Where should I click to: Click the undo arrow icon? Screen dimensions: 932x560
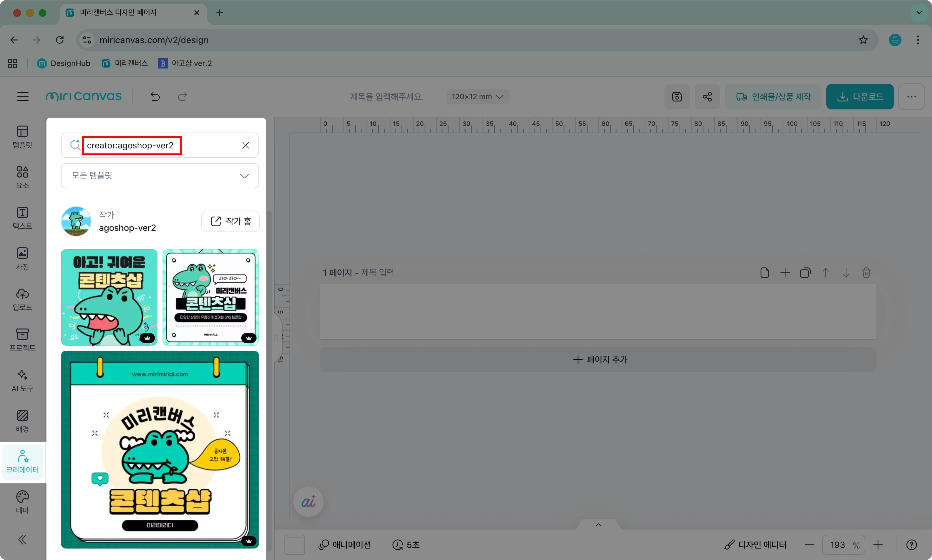click(155, 97)
